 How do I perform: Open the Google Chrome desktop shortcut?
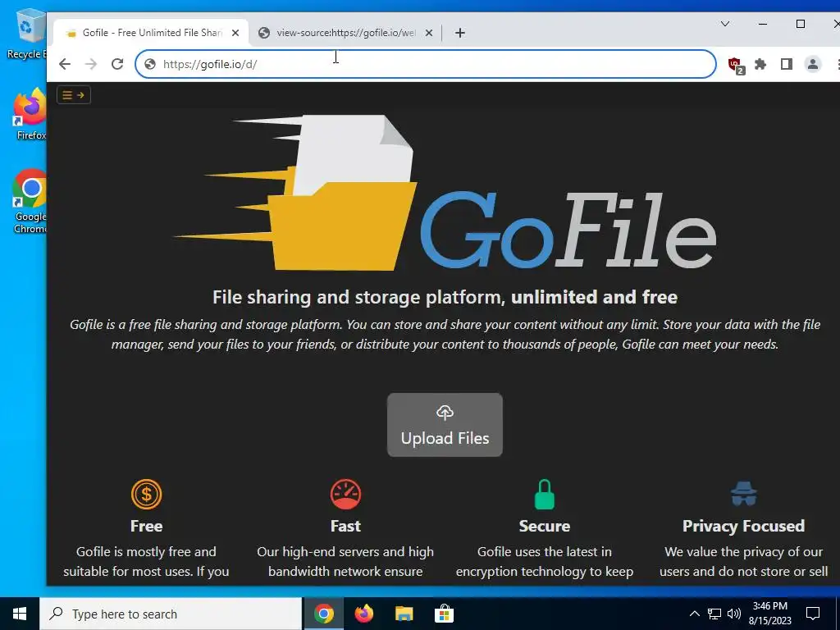(x=30, y=202)
